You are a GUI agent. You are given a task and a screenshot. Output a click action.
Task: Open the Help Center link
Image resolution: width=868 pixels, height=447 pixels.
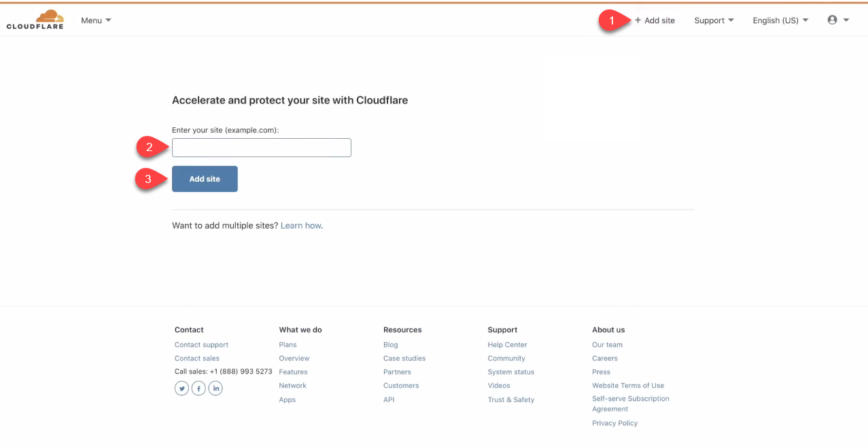507,344
